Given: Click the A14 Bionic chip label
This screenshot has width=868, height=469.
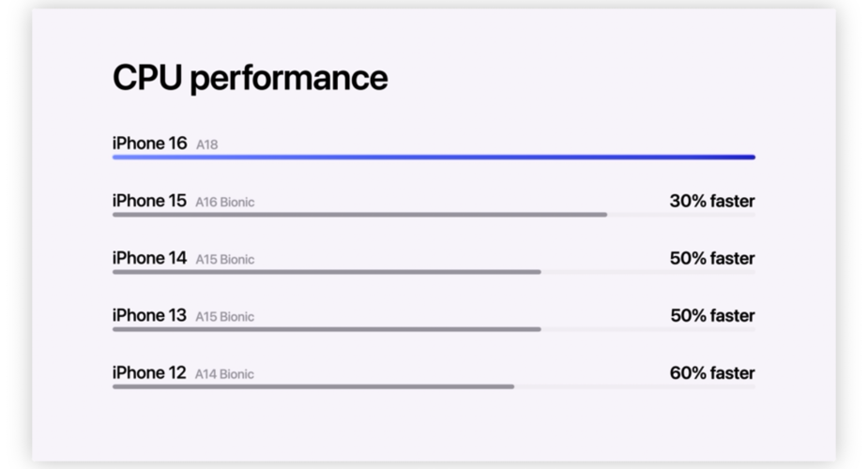Looking at the screenshot, I should click(x=224, y=374).
